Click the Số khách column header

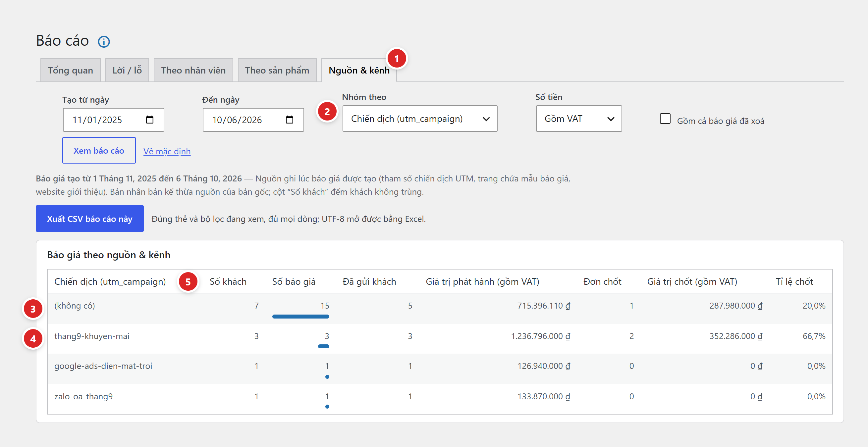click(228, 281)
